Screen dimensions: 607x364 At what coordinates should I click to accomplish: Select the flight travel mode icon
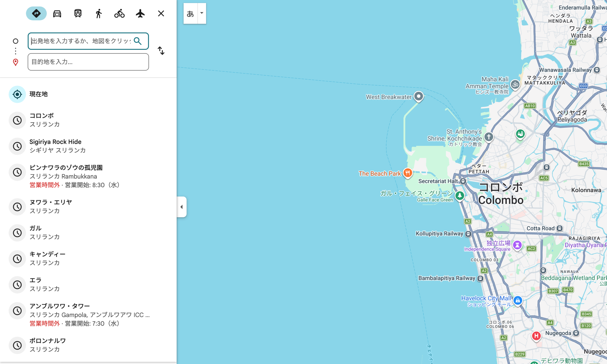click(140, 14)
